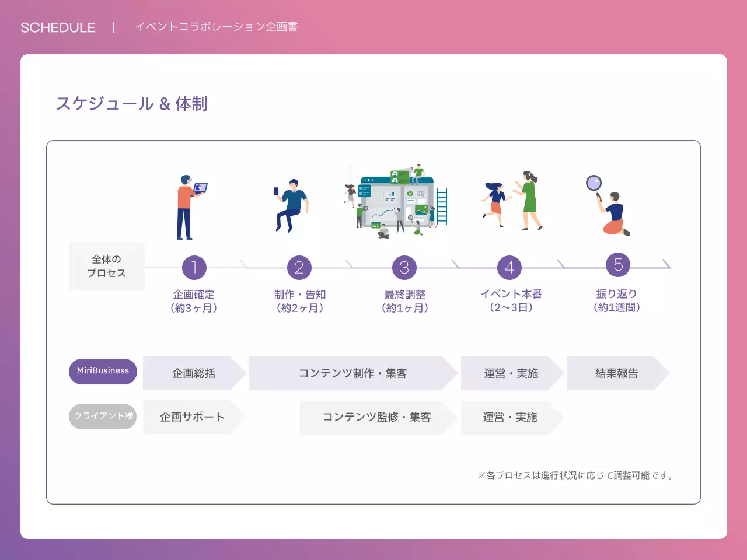747x560 pixels.
Task: Click step 1 circle marker
Action: click(194, 268)
